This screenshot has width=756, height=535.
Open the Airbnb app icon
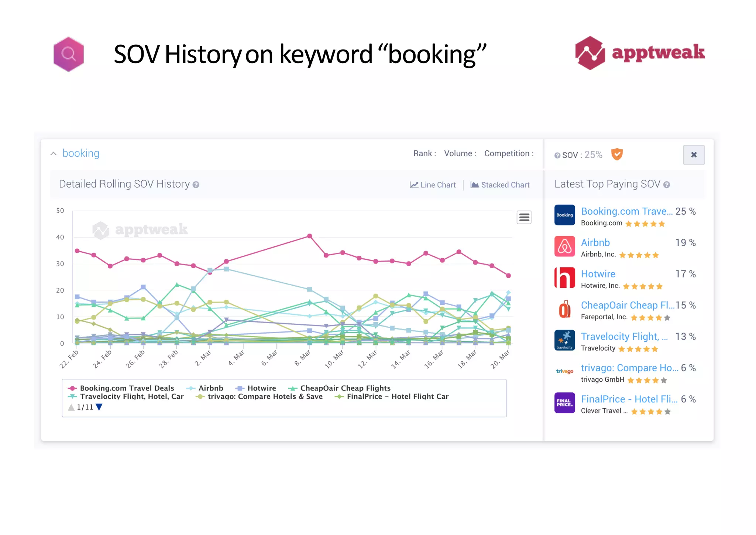click(564, 246)
